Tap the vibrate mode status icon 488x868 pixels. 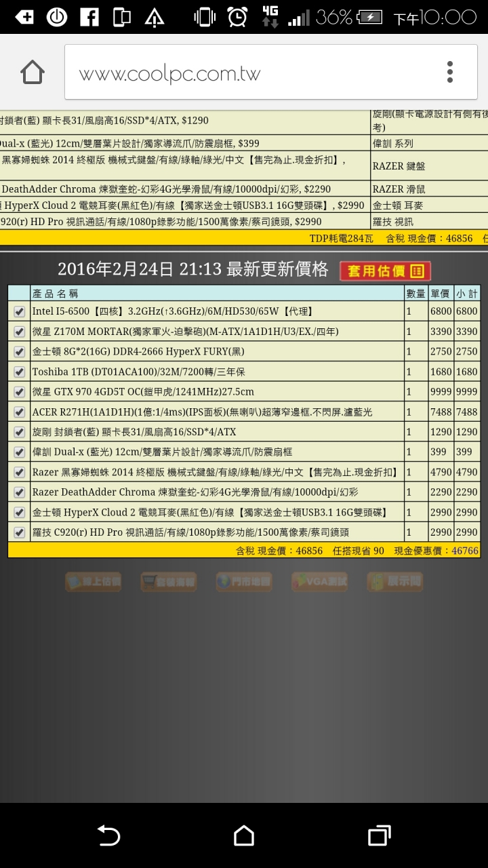click(x=204, y=17)
